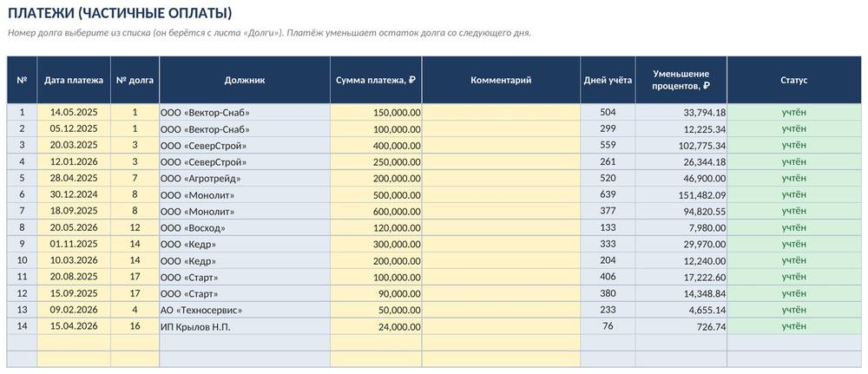Click the '№ долга' column header
The height and width of the screenshot is (374, 868).
coord(135,80)
